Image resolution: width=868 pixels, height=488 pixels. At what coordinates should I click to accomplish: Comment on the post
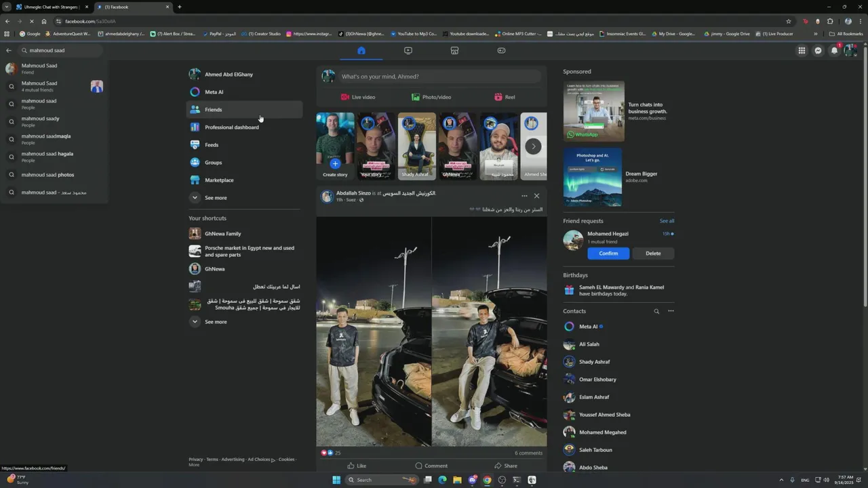(431, 466)
